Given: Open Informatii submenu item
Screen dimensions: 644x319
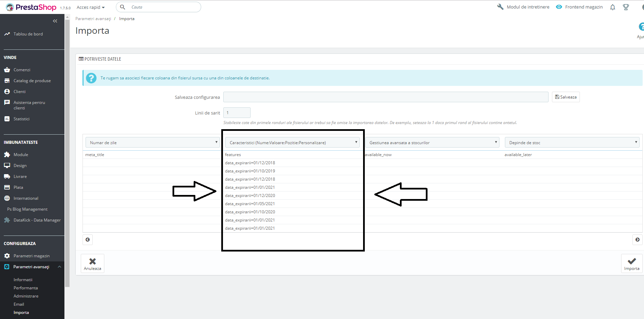Looking at the screenshot, I should click(x=23, y=280).
